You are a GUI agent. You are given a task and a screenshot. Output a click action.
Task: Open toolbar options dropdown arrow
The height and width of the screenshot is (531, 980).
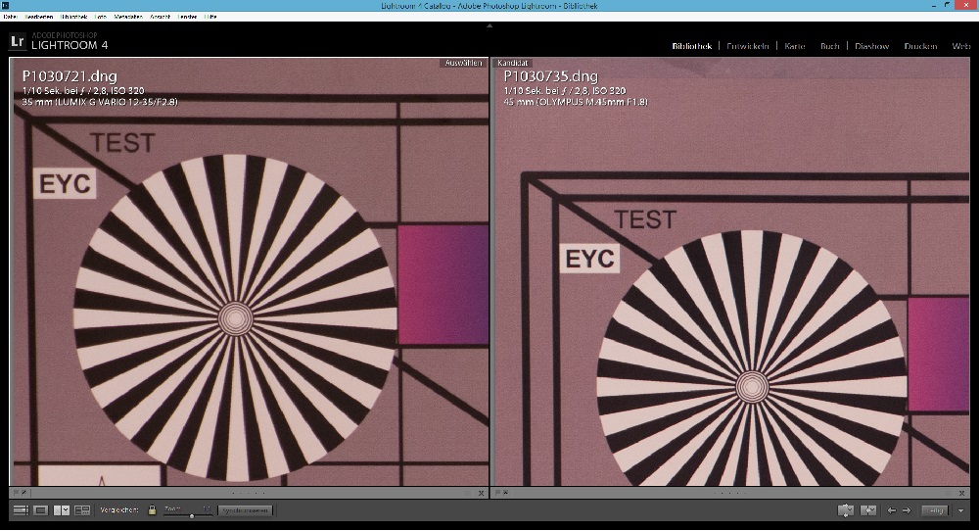tap(961, 511)
